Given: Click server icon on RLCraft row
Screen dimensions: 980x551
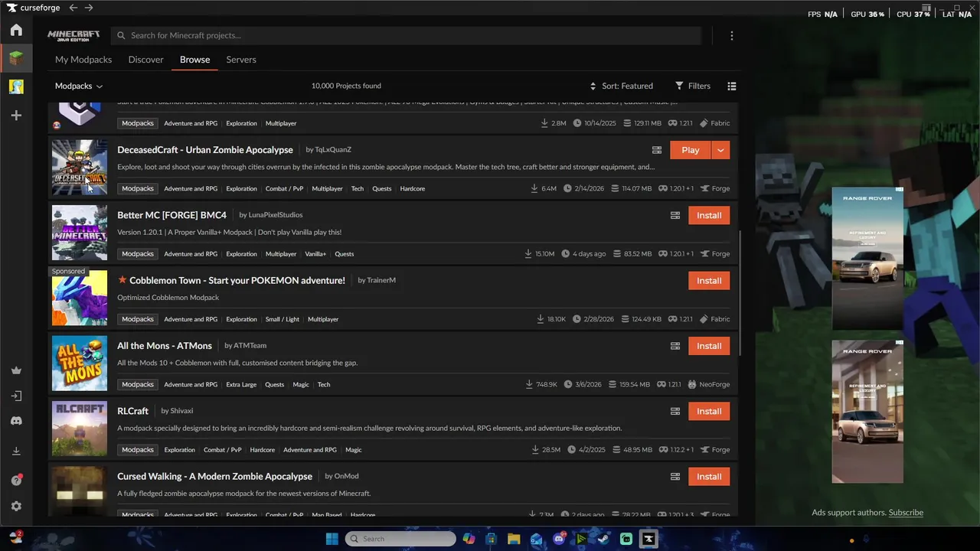Looking at the screenshot, I should (675, 411).
